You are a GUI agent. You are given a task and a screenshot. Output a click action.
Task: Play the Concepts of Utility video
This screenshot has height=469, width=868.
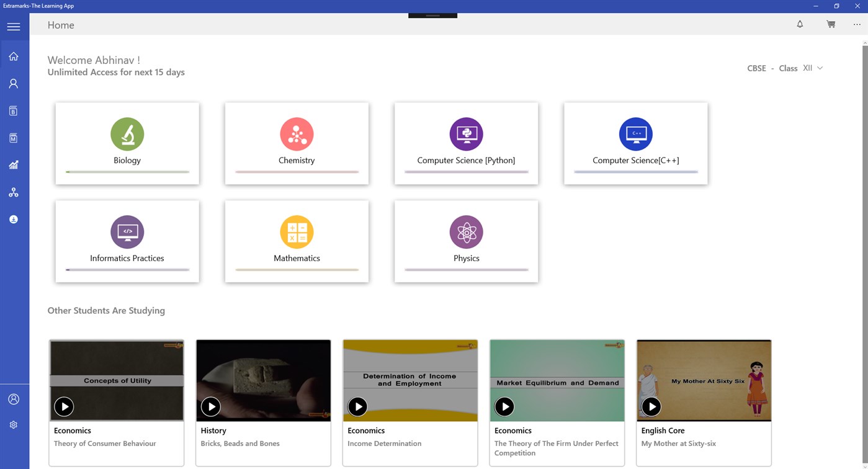(64, 406)
